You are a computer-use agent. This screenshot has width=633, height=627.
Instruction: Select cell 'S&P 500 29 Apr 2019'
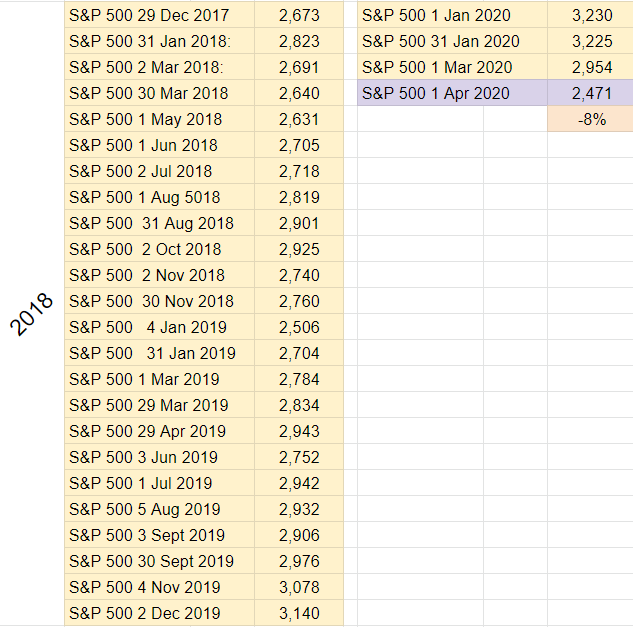click(x=159, y=431)
